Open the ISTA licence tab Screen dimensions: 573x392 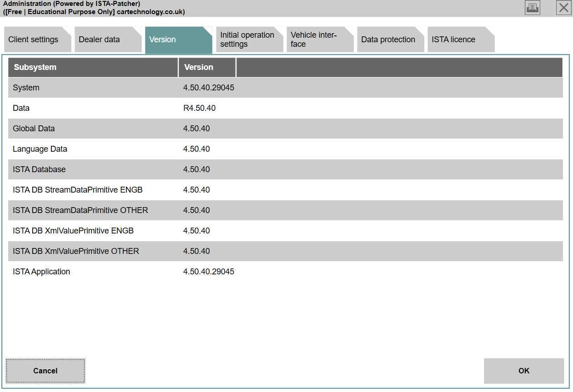click(x=461, y=40)
